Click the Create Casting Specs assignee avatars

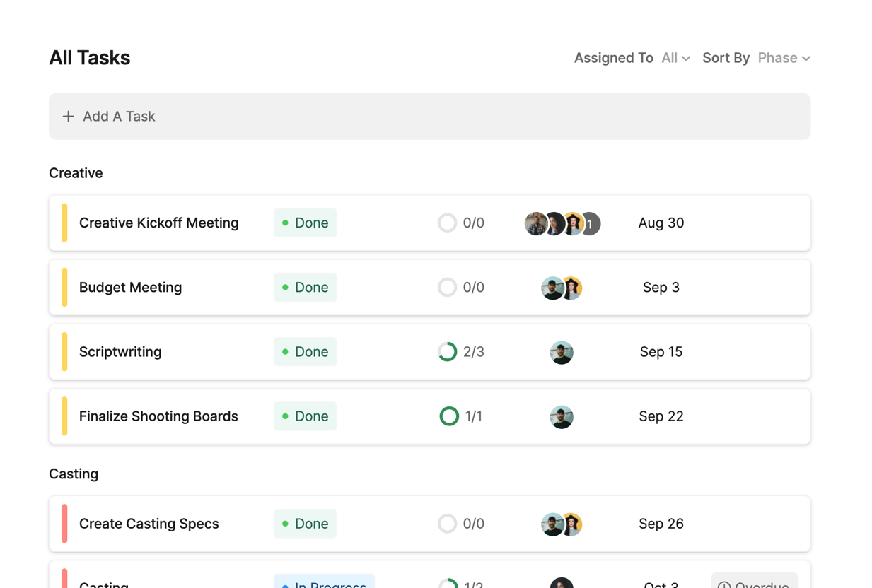pos(562,524)
